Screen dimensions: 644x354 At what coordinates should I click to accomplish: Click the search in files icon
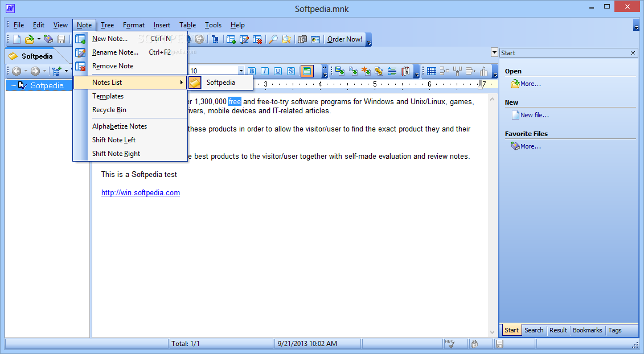(x=286, y=39)
